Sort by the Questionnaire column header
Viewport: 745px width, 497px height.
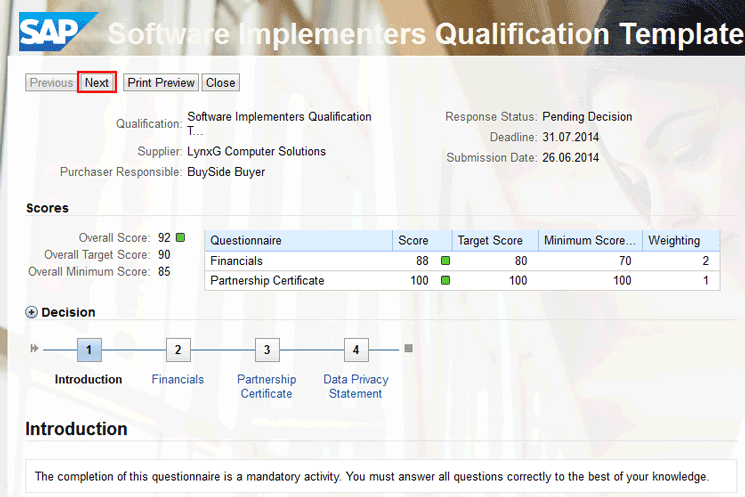pos(298,240)
